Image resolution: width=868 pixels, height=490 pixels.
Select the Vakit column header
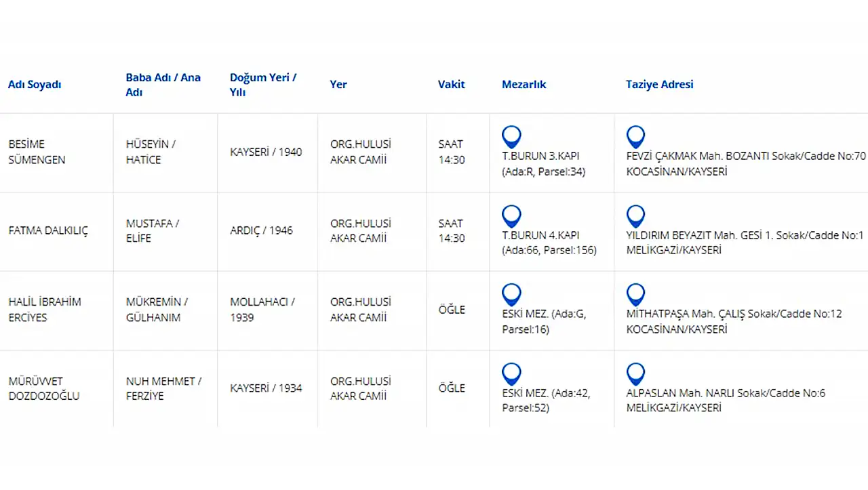[x=452, y=85]
